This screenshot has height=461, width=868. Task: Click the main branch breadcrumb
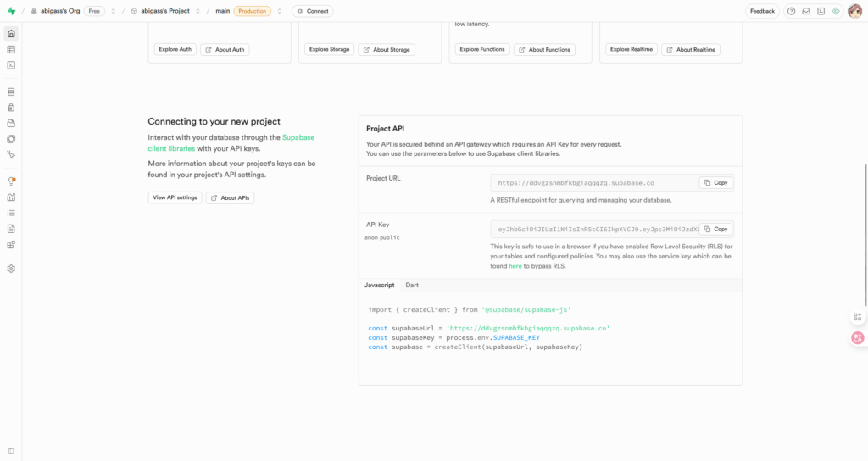(223, 11)
